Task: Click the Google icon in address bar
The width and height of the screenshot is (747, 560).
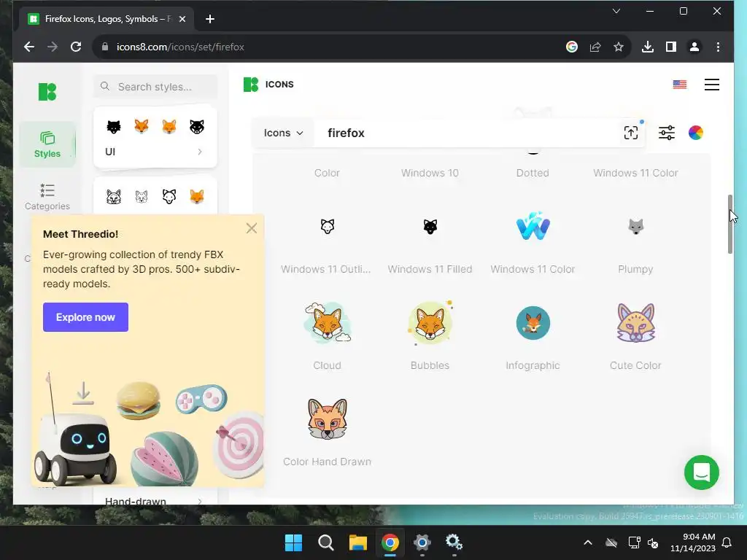Action: [x=572, y=47]
